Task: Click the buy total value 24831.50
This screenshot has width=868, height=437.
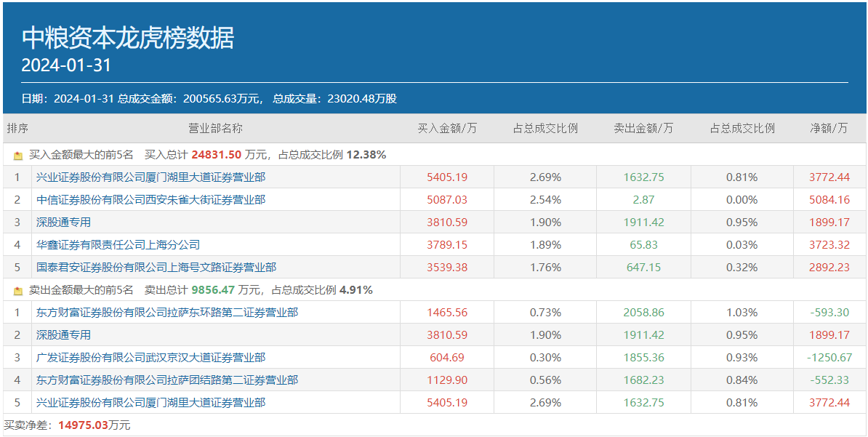Action: 216,155
